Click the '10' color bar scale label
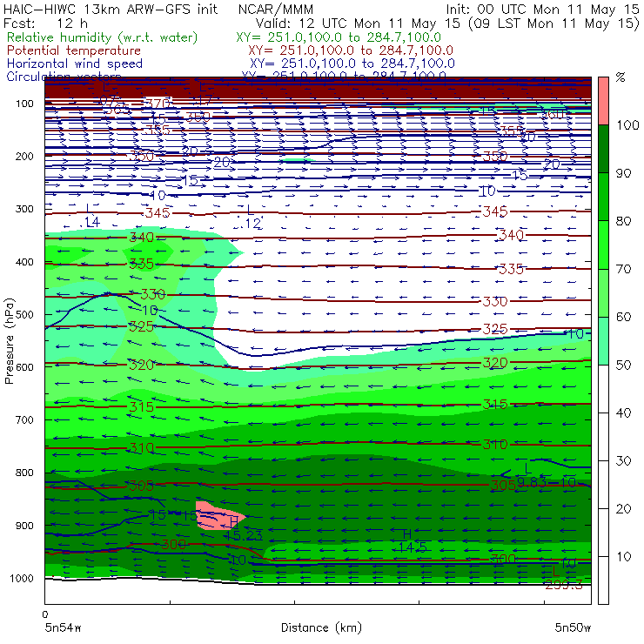 click(x=623, y=557)
